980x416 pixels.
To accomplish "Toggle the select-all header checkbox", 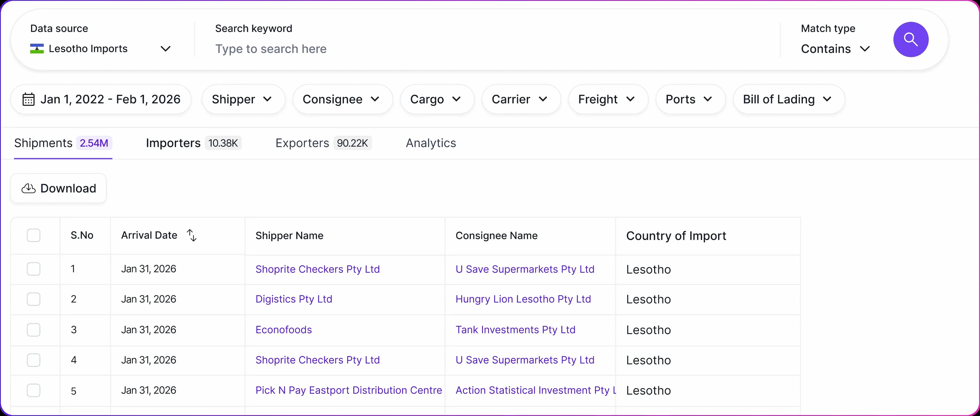I will (33, 235).
